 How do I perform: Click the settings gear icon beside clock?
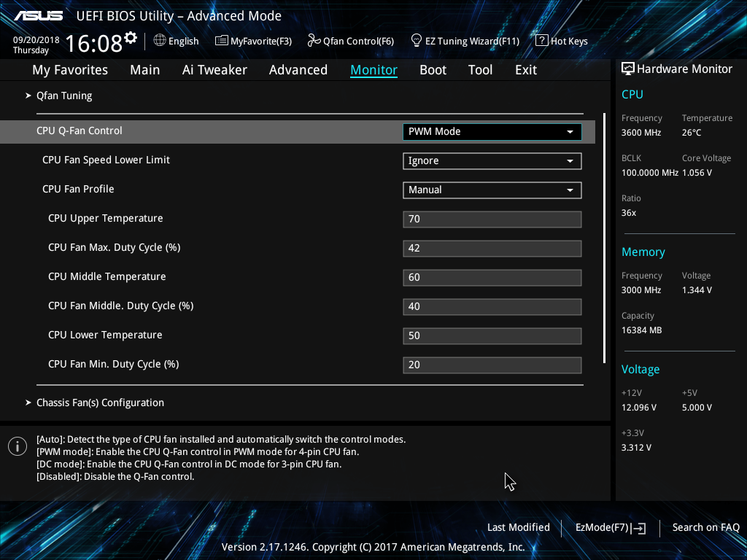click(x=131, y=38)
